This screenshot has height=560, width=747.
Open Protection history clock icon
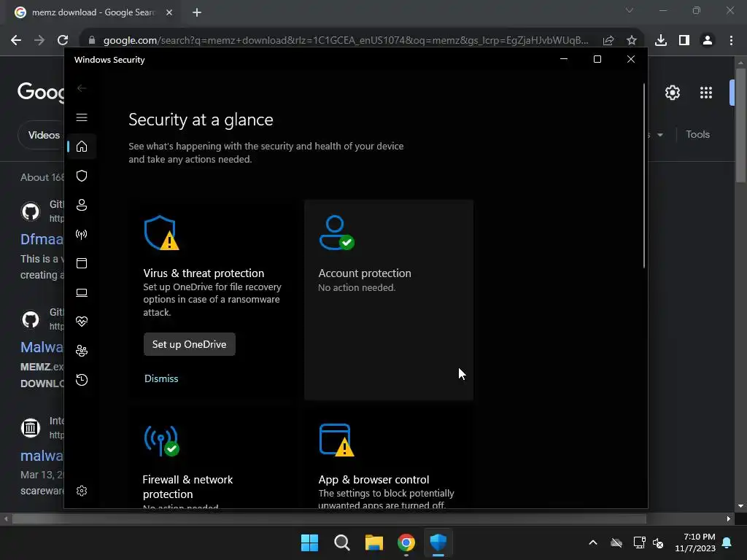point(82,380)
